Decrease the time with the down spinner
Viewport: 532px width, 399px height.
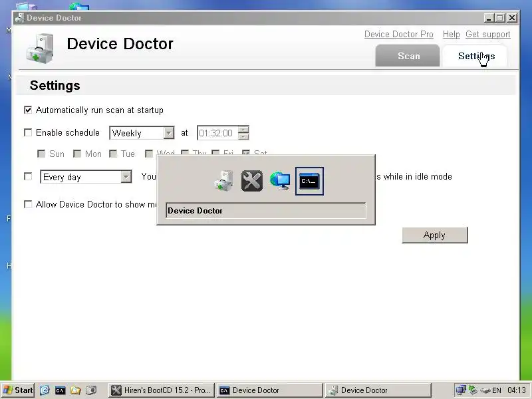coord(243,136)
